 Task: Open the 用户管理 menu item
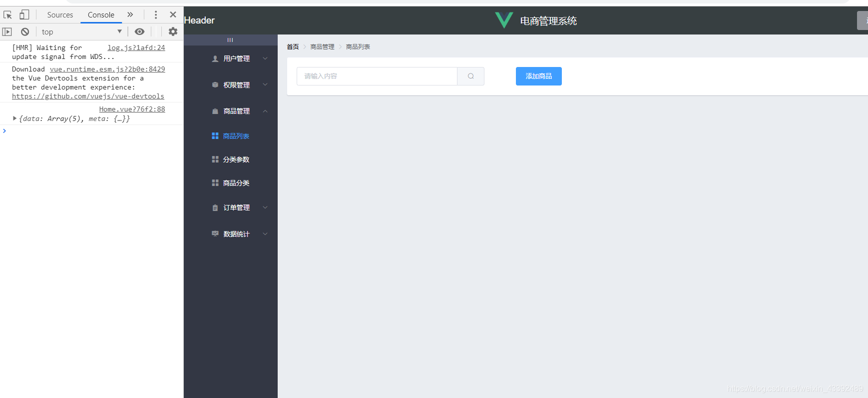231,58
